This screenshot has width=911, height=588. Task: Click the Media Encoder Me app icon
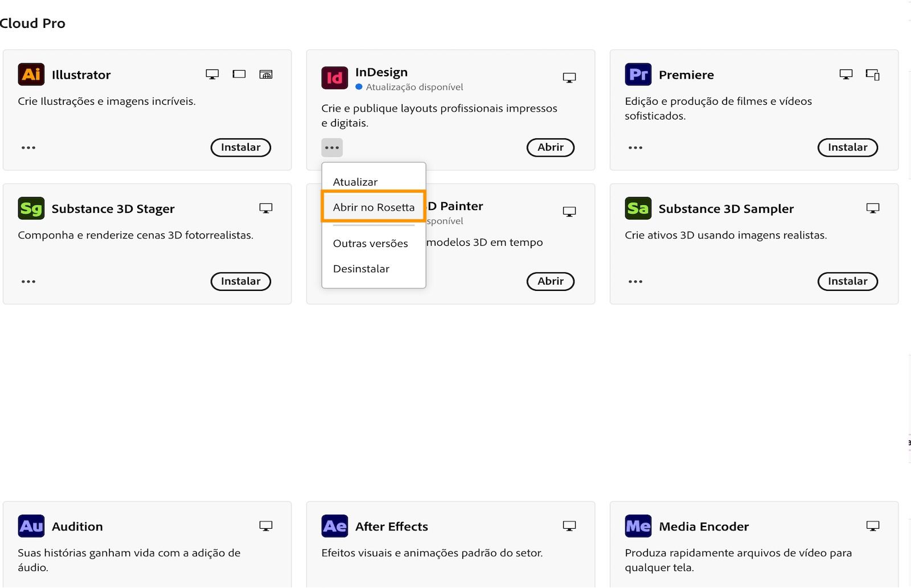(x=638, y=526)
